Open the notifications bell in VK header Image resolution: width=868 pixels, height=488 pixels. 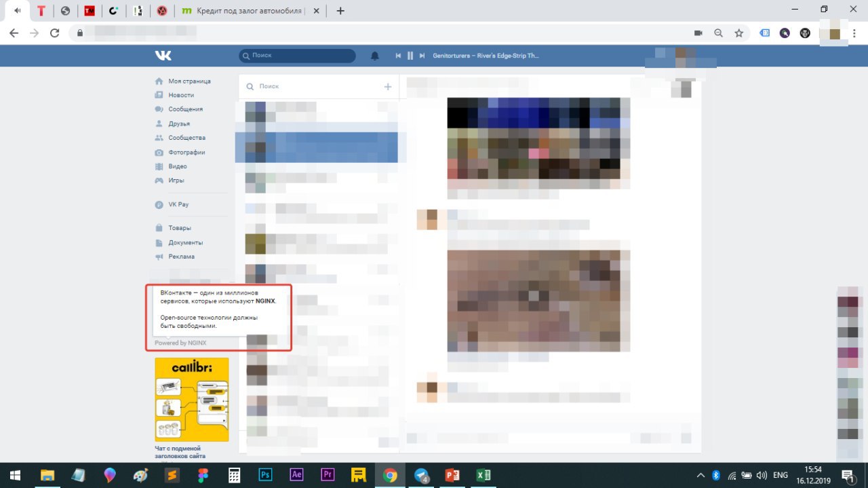click(x=375, y=56)
